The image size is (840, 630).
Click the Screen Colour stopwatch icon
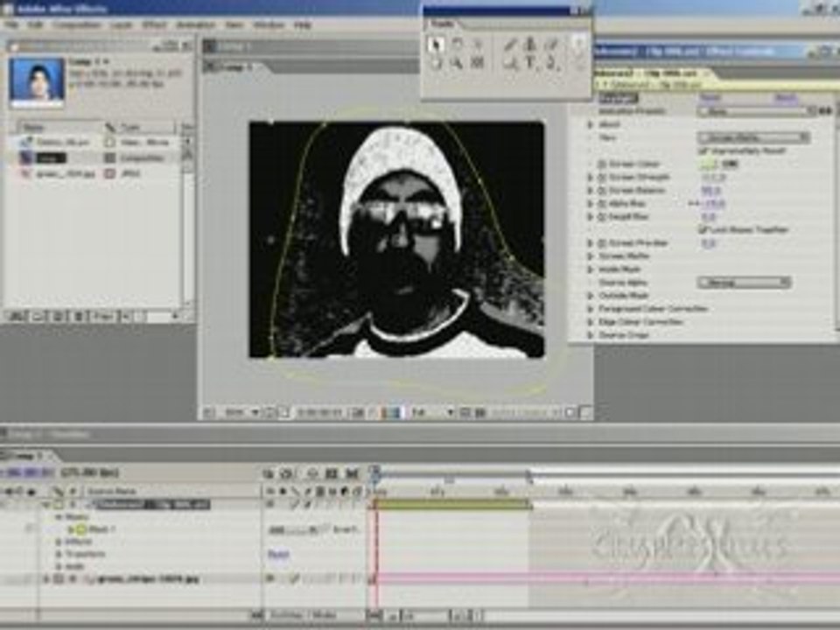tap(602, 164)
